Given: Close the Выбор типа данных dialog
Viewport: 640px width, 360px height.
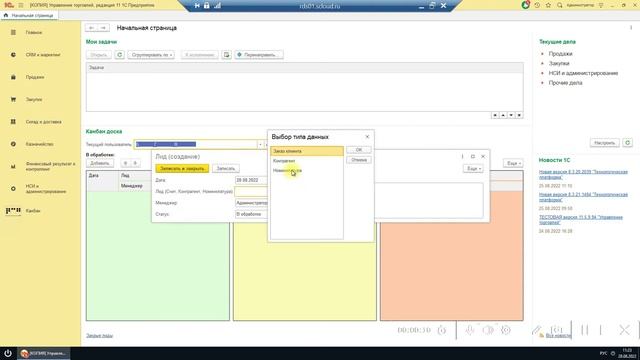Looking at the screenshot, I should coord(367,137).
